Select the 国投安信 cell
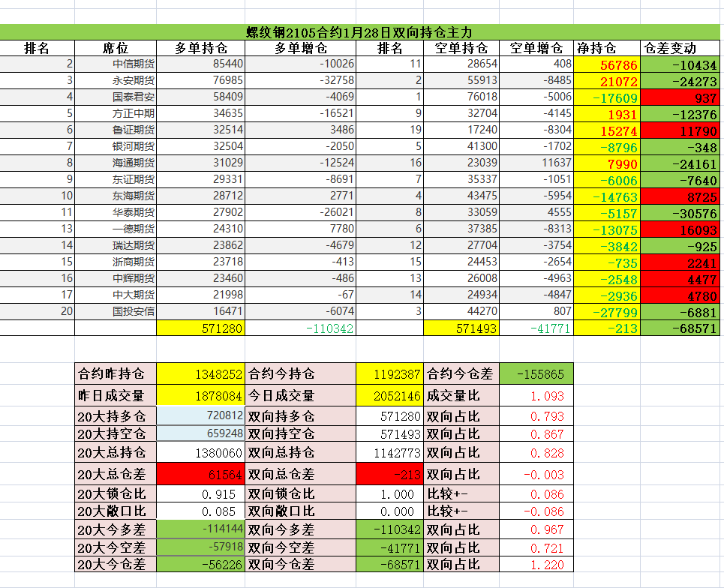This screenshot has width=724, height=588. tap(116, 311)
